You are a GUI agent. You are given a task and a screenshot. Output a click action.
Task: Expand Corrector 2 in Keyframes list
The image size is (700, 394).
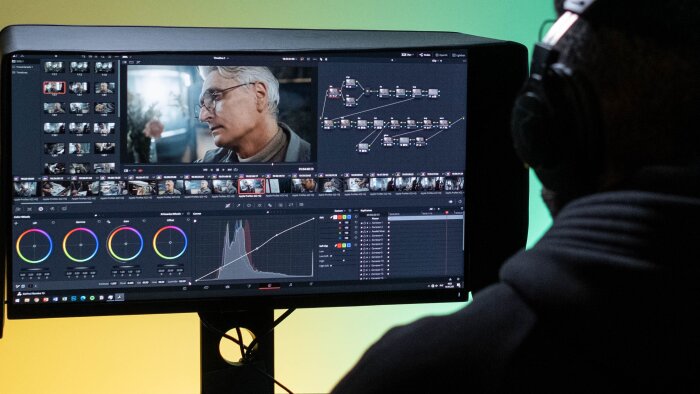click(x=370, y=227)
